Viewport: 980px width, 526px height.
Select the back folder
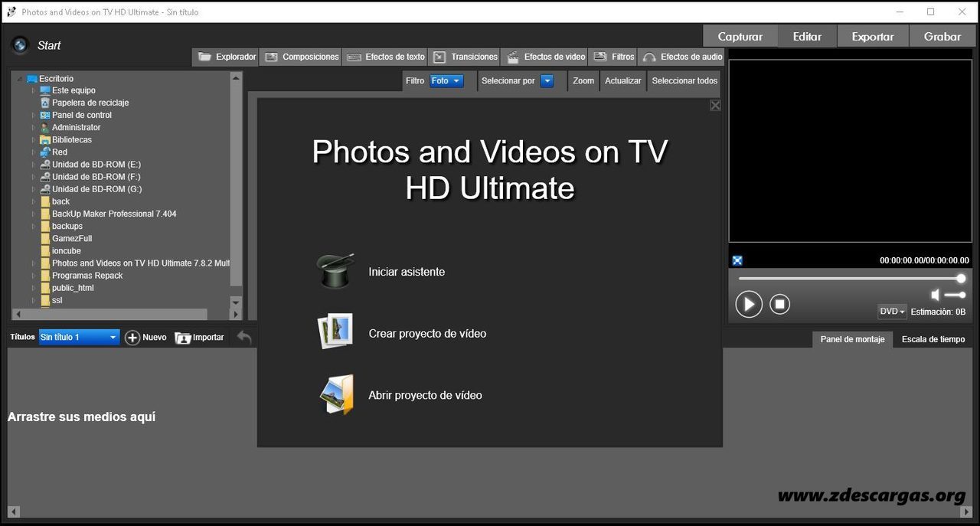(x=60, y=201)
